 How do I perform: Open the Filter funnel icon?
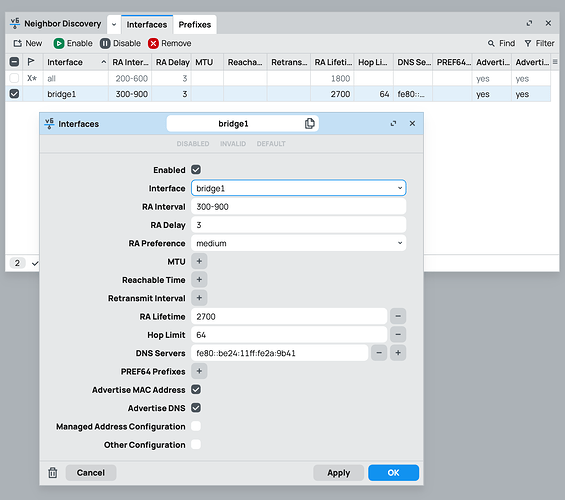click(528, 43)
